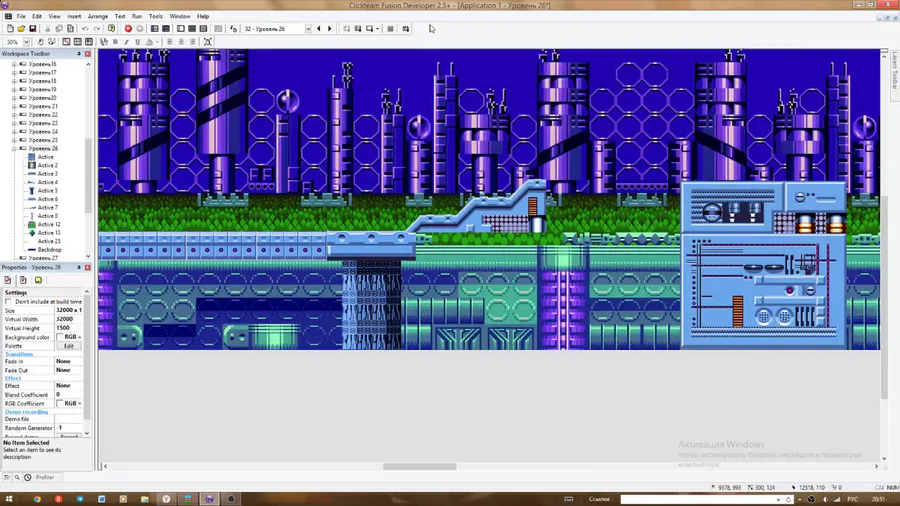The width and height of the screenshot is (900, 506).
Task: Click the Demo recording section link
Action: (x=26, y=411)
